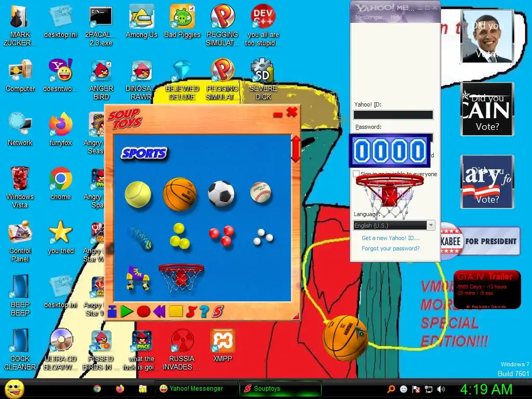The height and width of the screenshot is (399, 532).
Task: Select the Control Panel desktop icon
Action: point(20,242)
